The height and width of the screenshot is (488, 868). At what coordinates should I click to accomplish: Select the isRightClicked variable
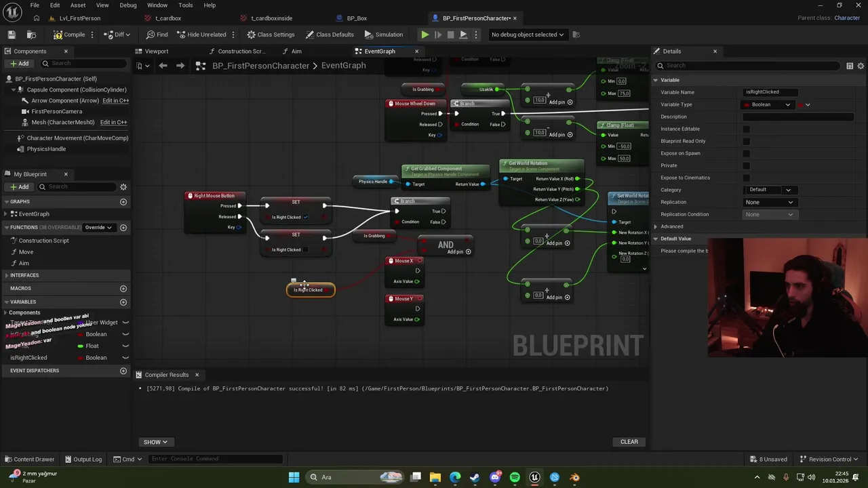coord(28,358)
